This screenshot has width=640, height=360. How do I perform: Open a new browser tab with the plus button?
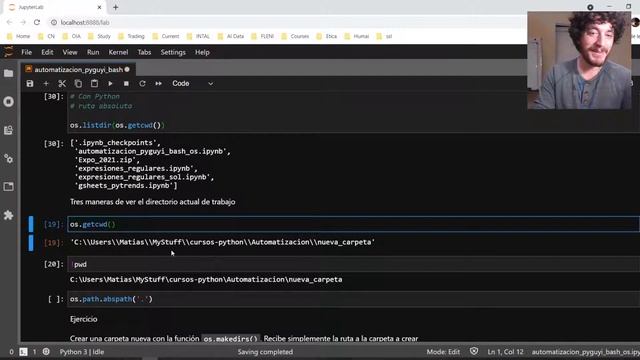click(116, 7)
